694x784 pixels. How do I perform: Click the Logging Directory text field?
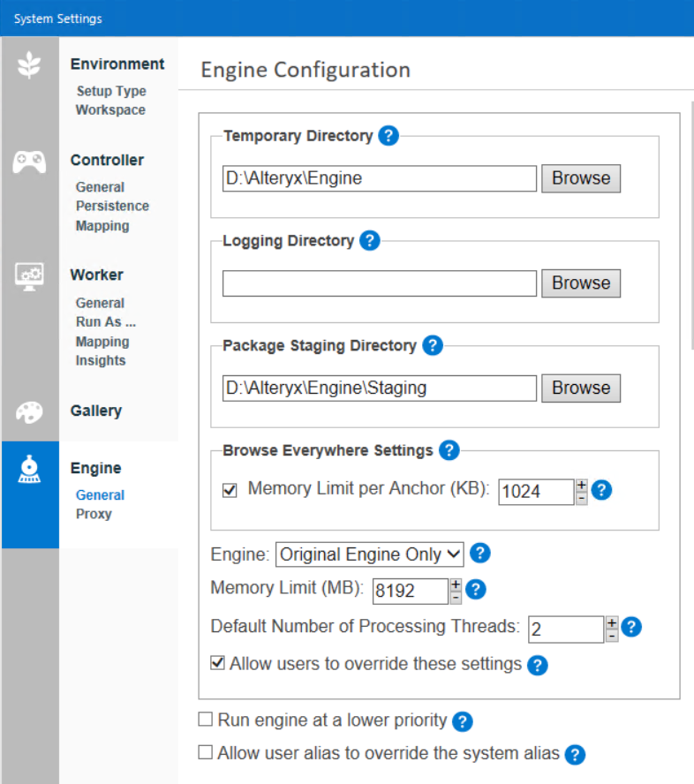coord(379,283)
